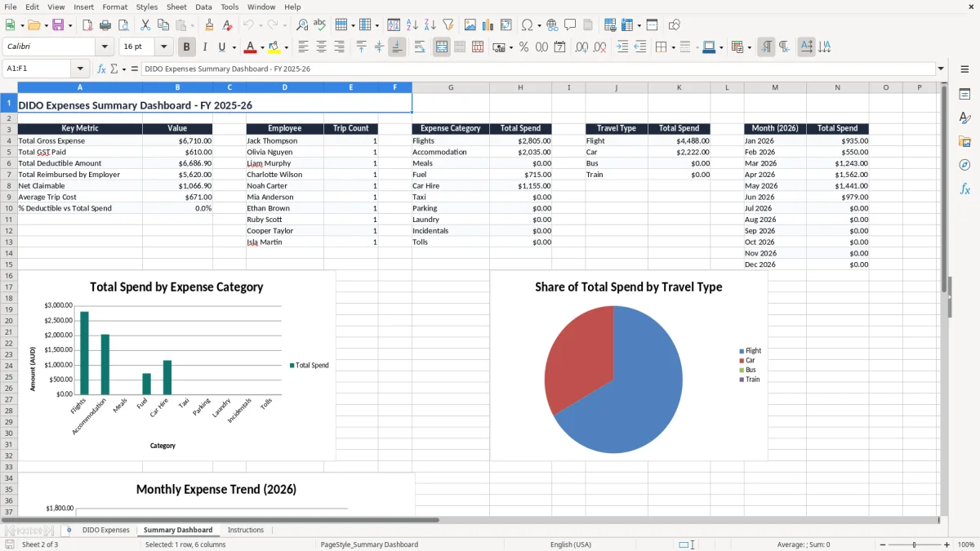980x551 pixels.
Task: Apply red font color
Action: pyautogui.click(x=250, y=47)
